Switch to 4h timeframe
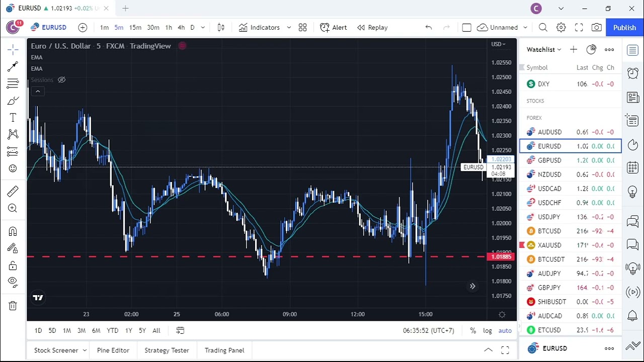 (x=181, y=28)
